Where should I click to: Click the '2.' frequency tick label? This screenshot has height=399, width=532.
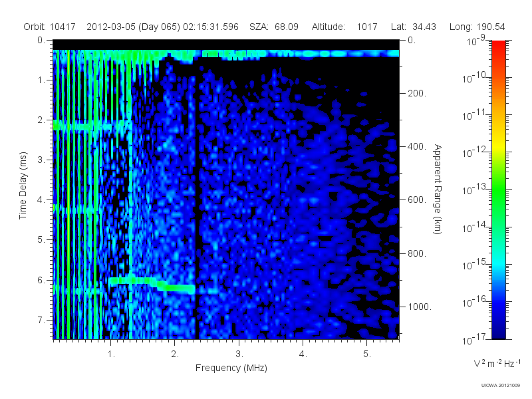click(x=175, y=354)
